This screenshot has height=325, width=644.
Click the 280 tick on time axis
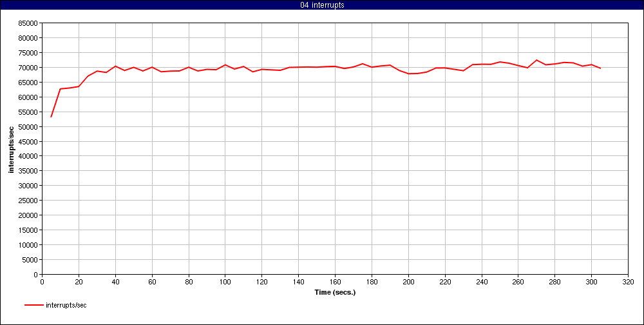tap(554, 282)
